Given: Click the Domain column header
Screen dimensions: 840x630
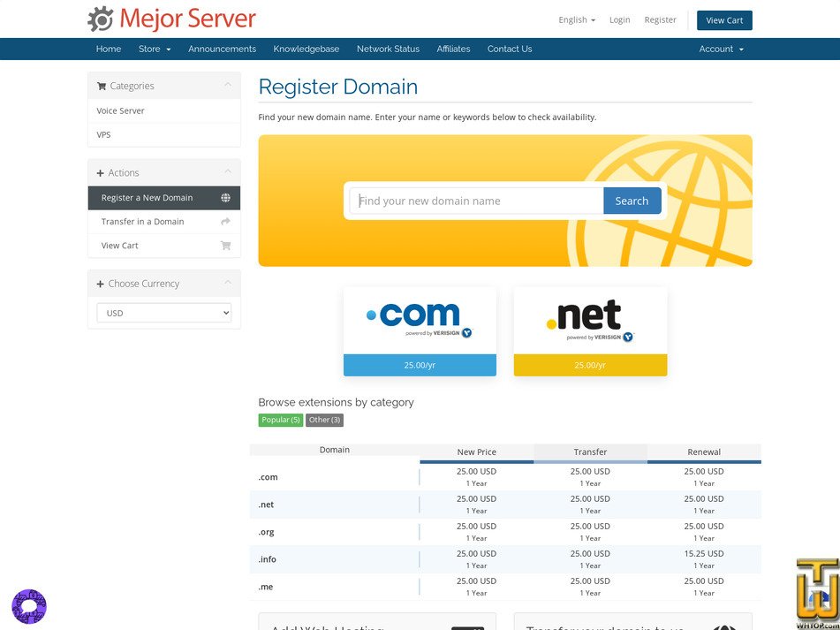Looking at the screenshot, I should coord(334,450).
